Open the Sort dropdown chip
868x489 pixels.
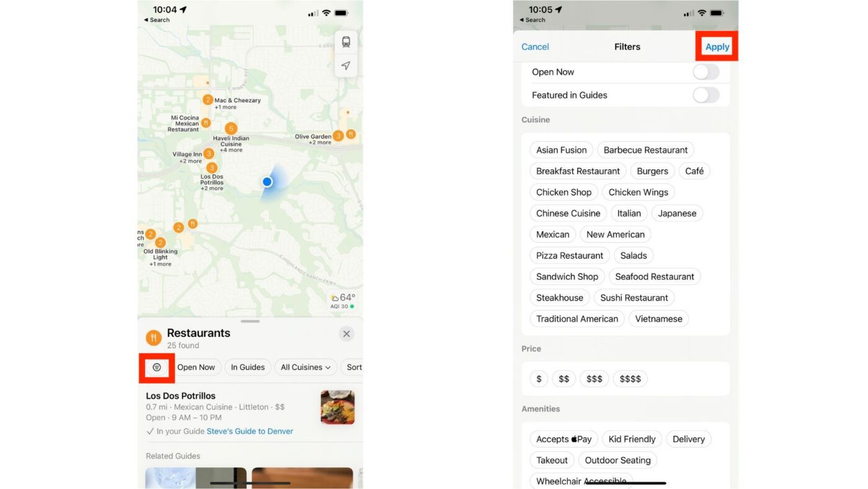[x=354, y=367]
